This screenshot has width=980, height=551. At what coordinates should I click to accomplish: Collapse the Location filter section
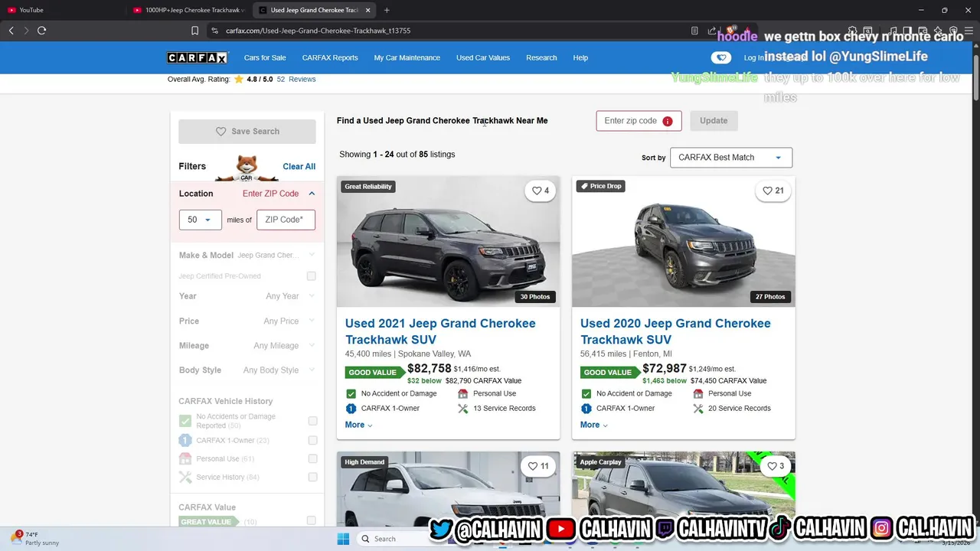pyautogui.click(x=312, y=194)
